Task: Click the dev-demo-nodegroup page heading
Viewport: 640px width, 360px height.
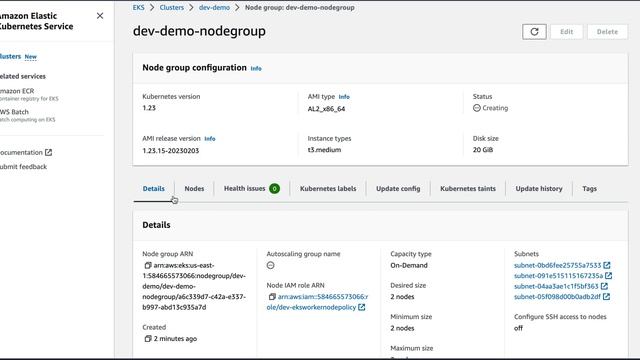Action: click(x=199, y=31)
